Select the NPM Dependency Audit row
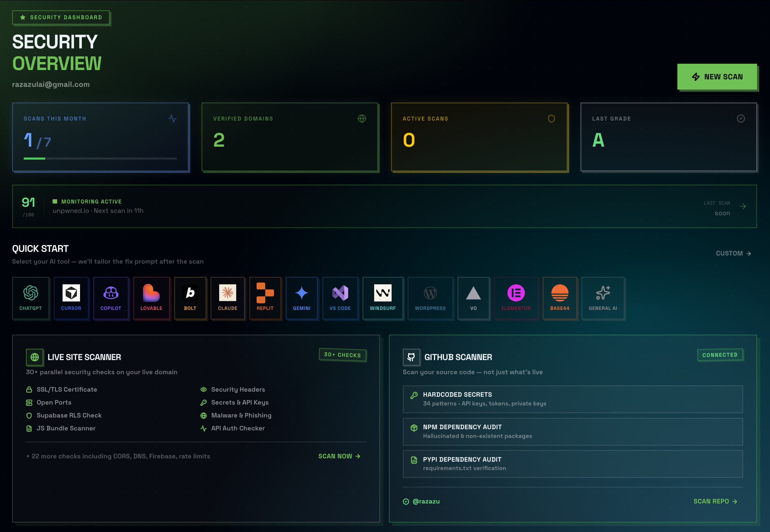Image resolution: width=770 pixels, height=532 pixels. [x=572, y=431]
